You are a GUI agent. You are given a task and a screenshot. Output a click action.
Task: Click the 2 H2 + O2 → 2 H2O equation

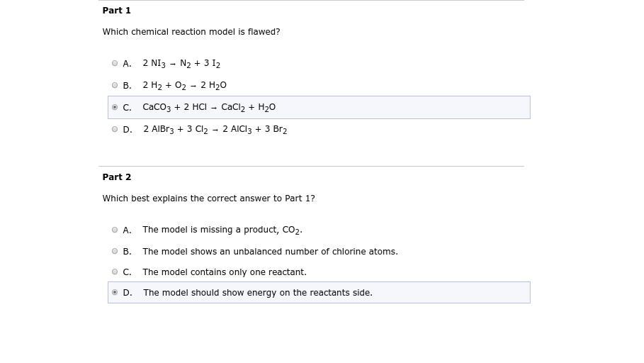point(184,85)
